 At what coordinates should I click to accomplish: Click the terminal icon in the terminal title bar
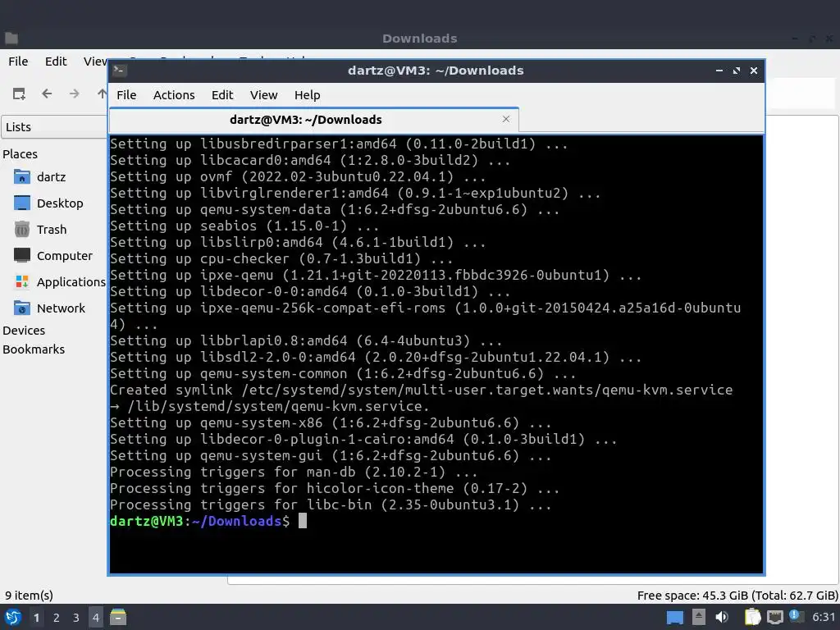coord(120,71)
